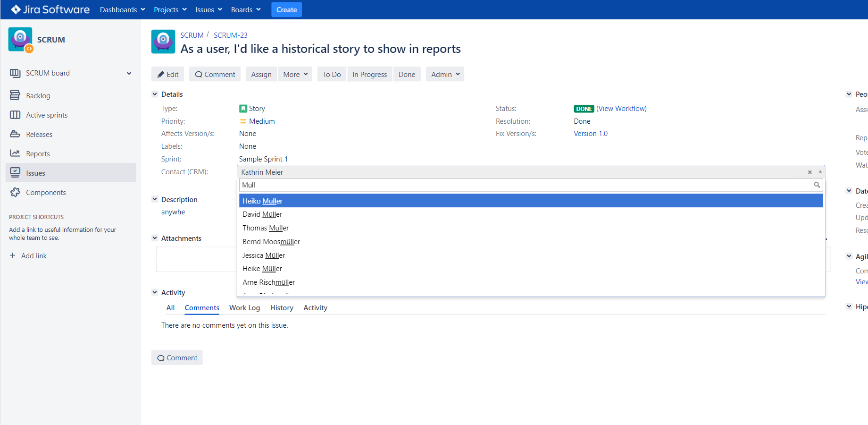Click the green Story type icon
Image resolution: width=868 pixels, height=425 pixels.
(243, 109)
